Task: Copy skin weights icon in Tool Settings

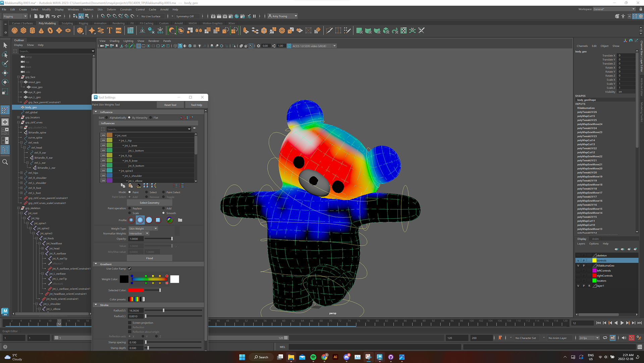Action: coord(123,185)
